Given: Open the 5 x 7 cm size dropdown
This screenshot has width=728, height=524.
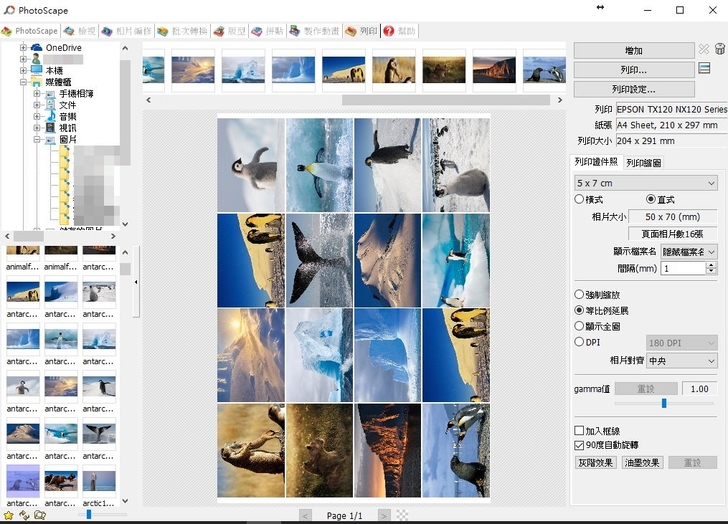Looking at the screenshot, I should 646,183.
